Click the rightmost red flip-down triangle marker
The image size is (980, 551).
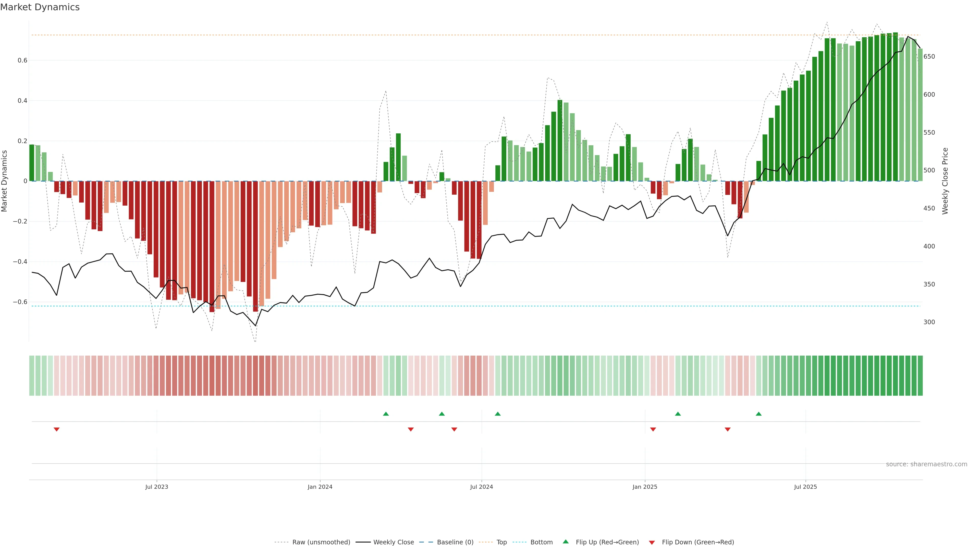point(728,429)
